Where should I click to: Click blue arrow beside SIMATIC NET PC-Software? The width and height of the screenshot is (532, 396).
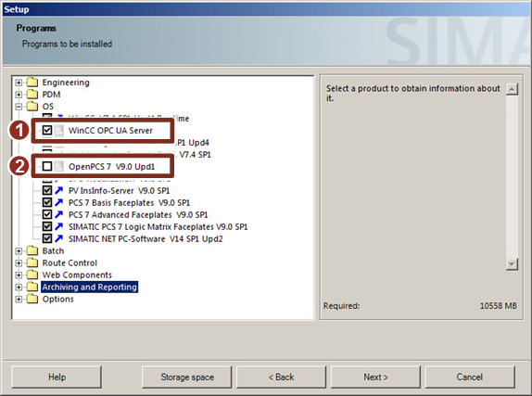[59, 238]
